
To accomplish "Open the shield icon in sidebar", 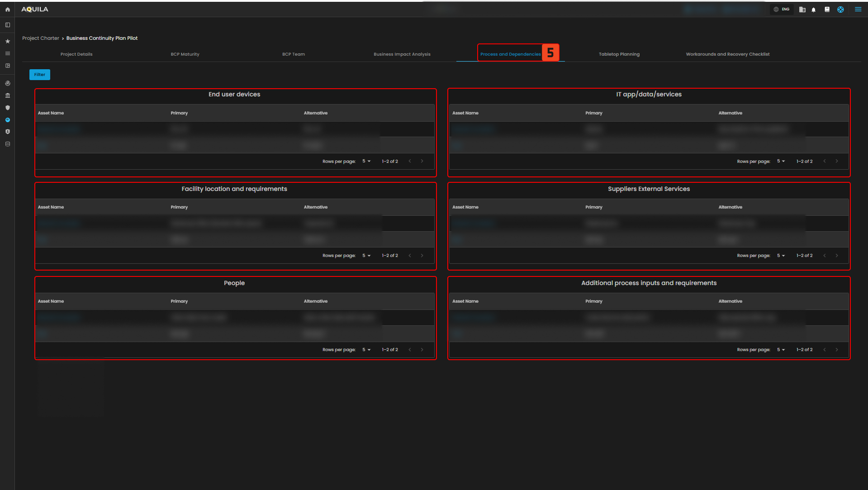I will (x=8, y=108).
